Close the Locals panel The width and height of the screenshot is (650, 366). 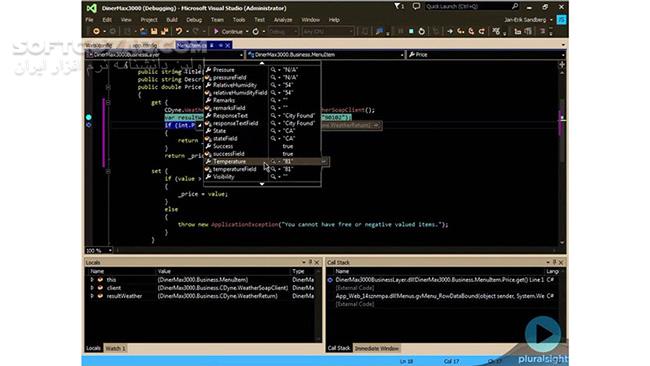(x=317, y=262)
